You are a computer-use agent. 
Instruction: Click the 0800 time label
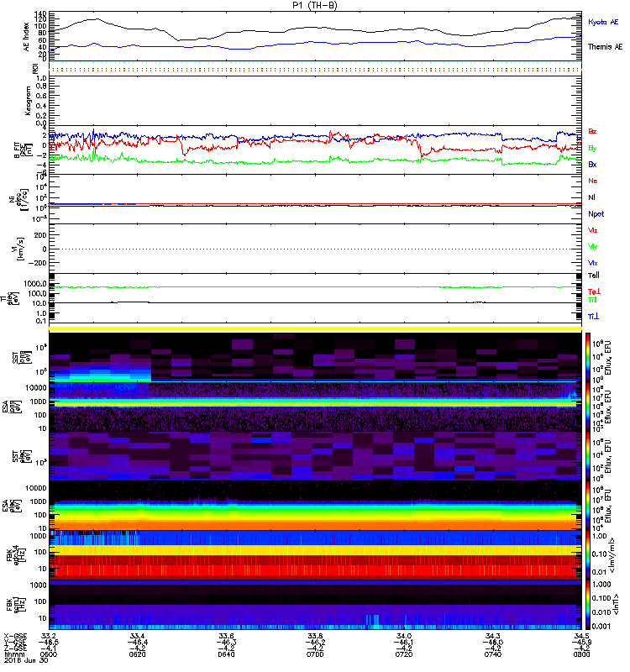pos(581,654)
